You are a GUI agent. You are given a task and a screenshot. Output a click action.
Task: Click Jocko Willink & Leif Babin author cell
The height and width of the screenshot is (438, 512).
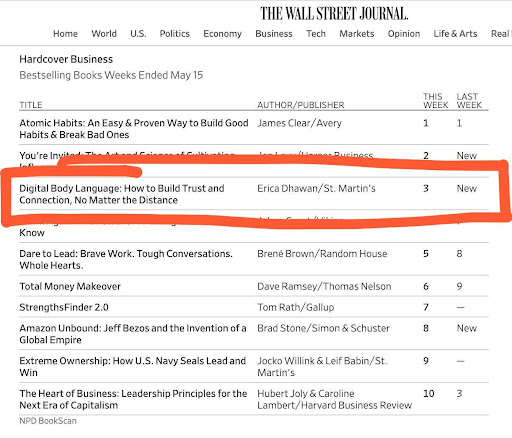click(322, 367)
